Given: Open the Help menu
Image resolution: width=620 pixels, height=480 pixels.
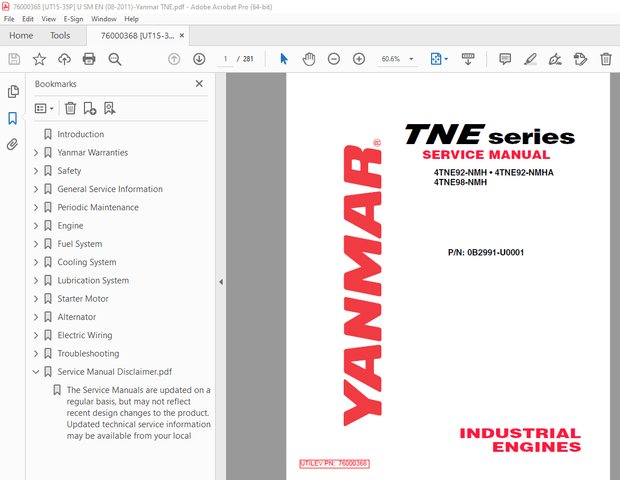Looking at the screenshot, I should pyautogui.click(x=131, y=19).
